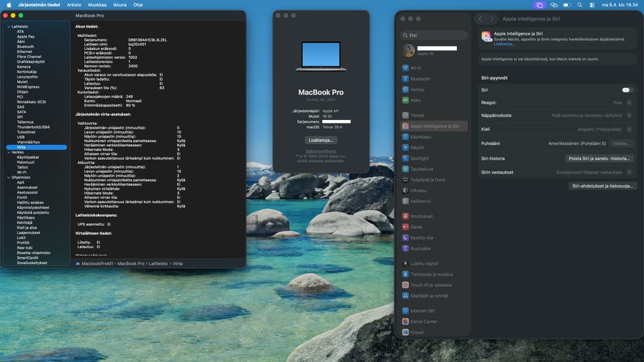Viewport: 644px width, 362px height.
Task: Toggle the Siri switch
Action: coord(627,90)
